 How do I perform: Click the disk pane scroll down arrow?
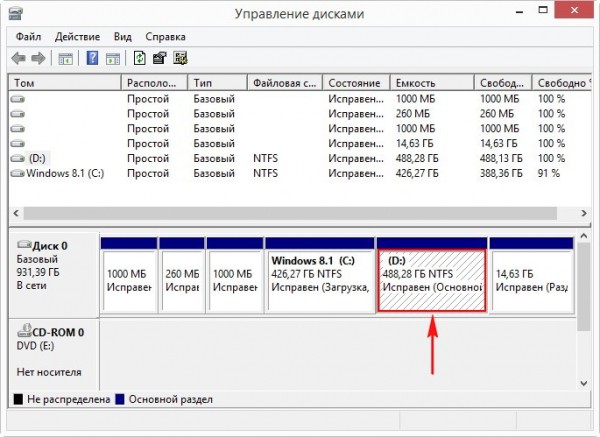[584, 383]
